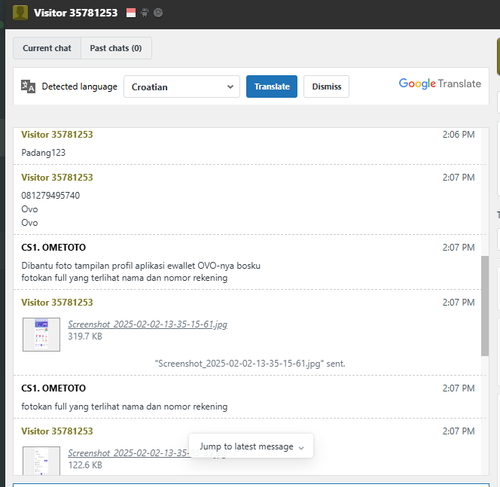Switch to the Current chat tab

tap(47, 48)
